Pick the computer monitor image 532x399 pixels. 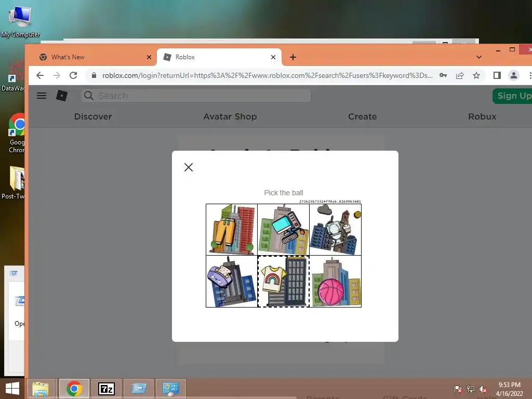(x=283, y=229)
